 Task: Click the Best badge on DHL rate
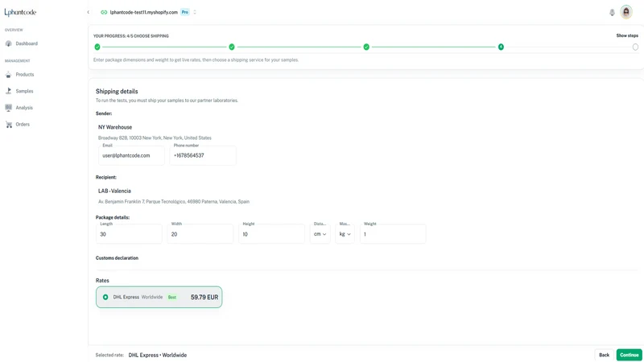click(172, 297)
